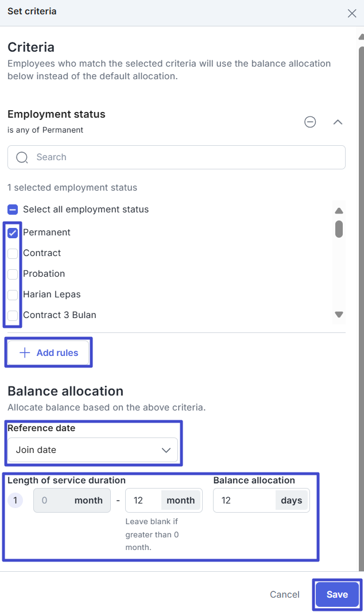The image size is (364, 612).
Task: Toggle Select all employment status checkbox
Action: (x=13, y=210)
